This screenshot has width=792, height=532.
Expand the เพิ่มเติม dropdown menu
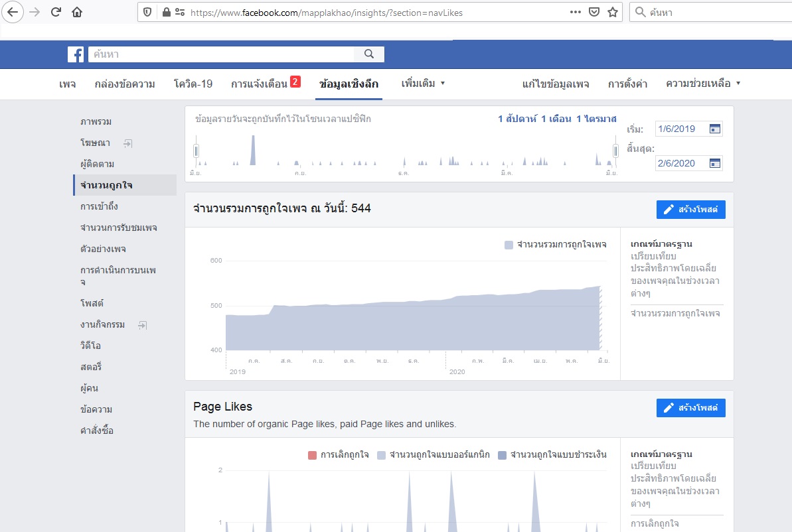(x=424, y=84)
